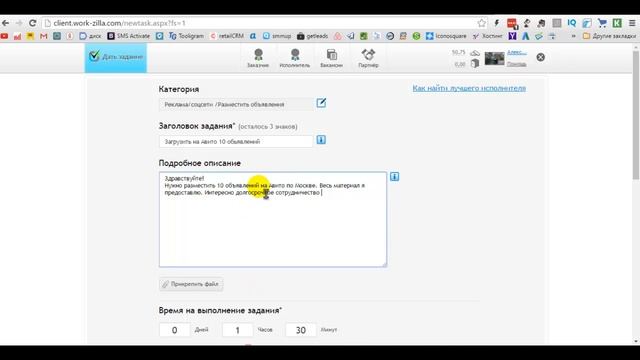Click the browser address bar
The width and height of the screenshot is (640, 360).
pyautogui.click(x=261, y=23)
